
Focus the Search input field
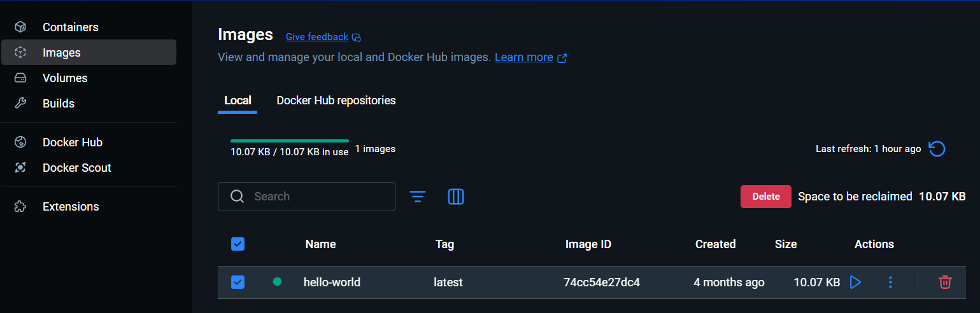point(306,197)
